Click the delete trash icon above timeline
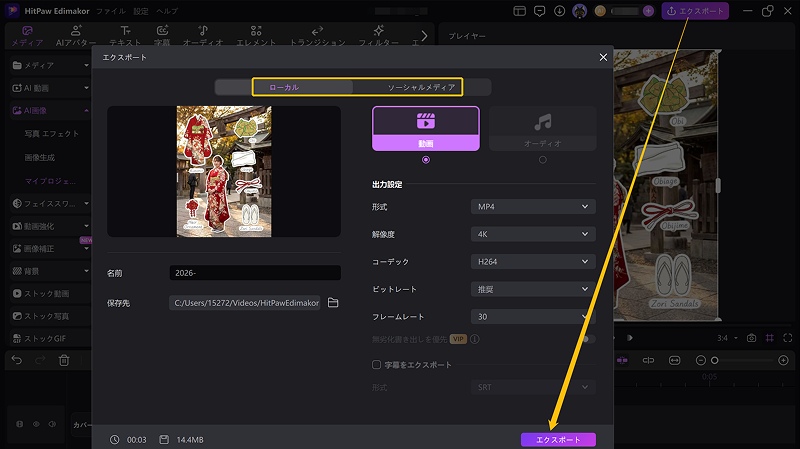This screenshot has height=449, width=800. pos(64,360)
